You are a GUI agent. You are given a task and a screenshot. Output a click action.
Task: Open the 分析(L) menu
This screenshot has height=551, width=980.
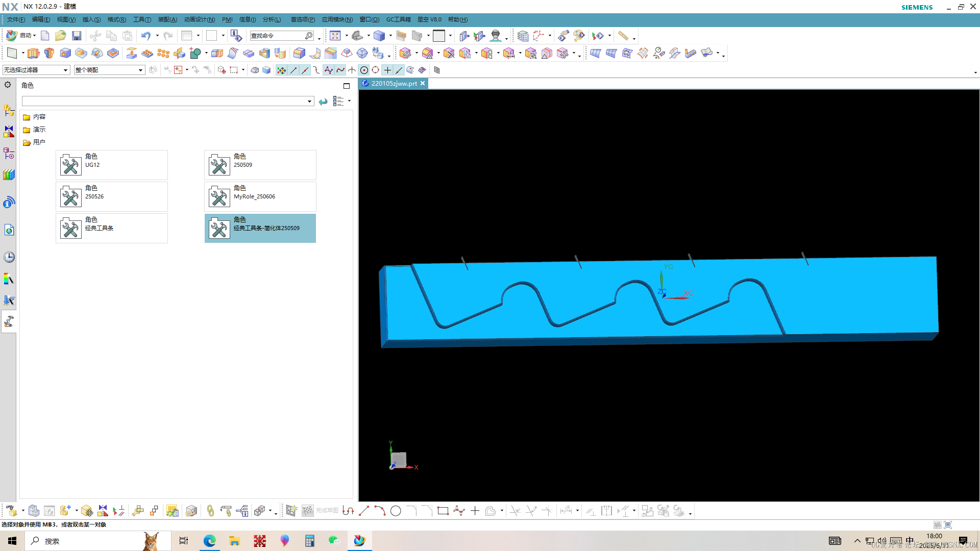(272, 19)
